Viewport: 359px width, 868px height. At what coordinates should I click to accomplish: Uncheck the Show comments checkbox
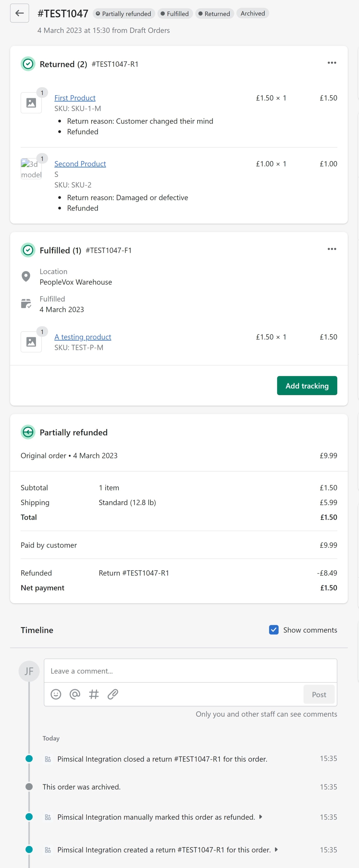[x=274, y=630]
